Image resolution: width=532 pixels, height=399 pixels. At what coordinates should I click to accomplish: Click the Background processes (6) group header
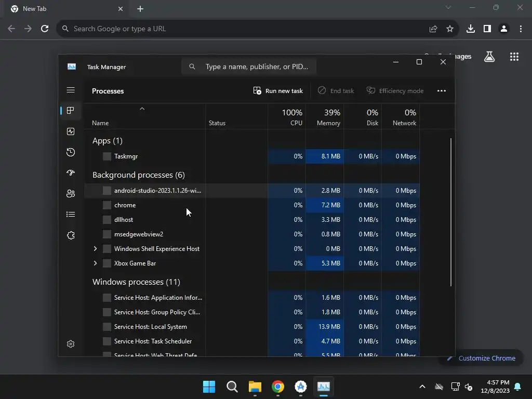[x=138, y=175]
